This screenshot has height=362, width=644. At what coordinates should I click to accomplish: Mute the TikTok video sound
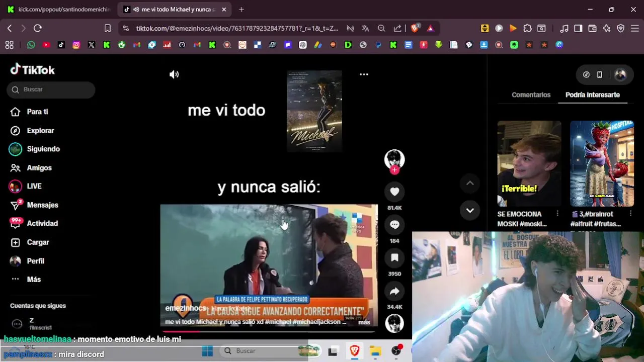[174, 74]
